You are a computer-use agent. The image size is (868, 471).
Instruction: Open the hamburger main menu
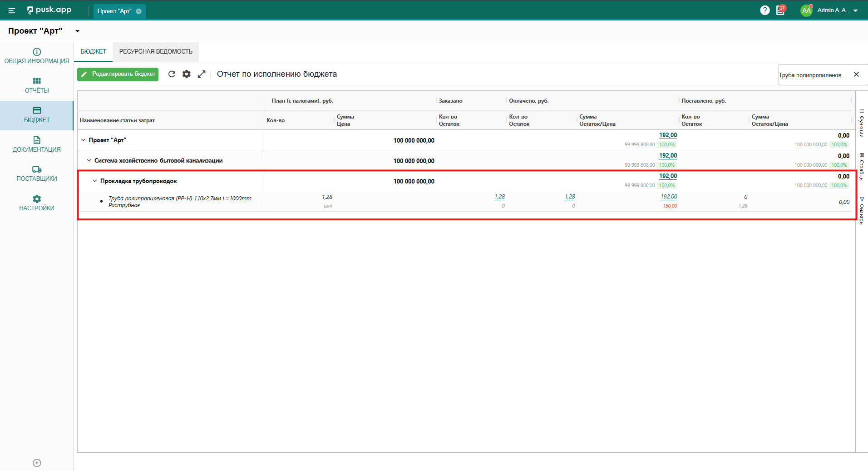tap(12, 10)
